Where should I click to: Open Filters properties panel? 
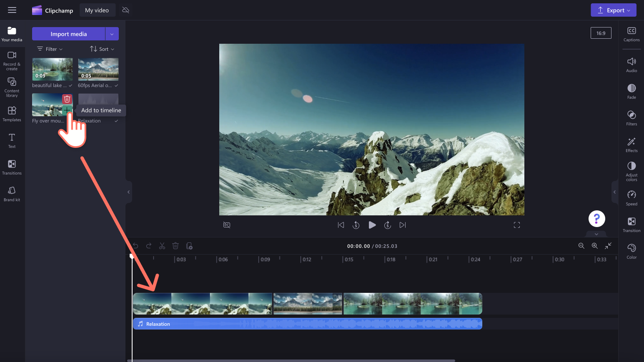pyautogui.click(x=631, y=118)
